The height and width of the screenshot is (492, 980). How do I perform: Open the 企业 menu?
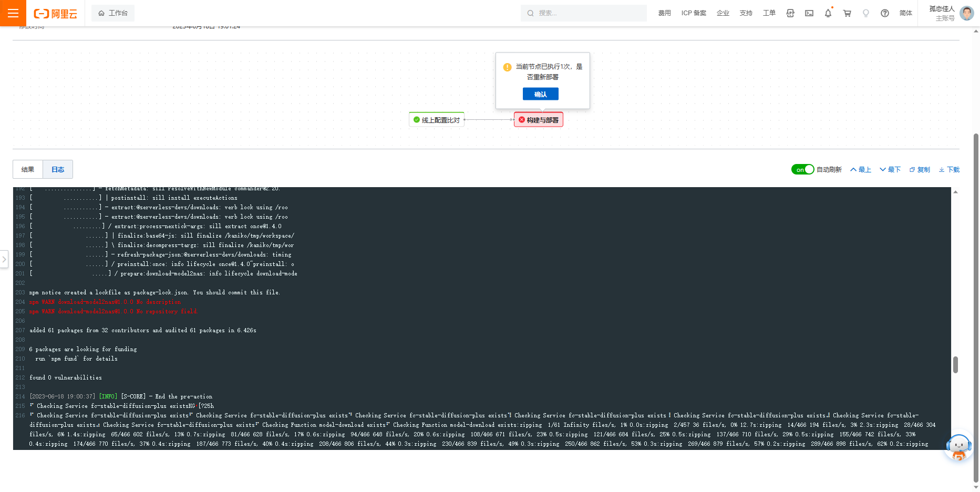[723, 13]
